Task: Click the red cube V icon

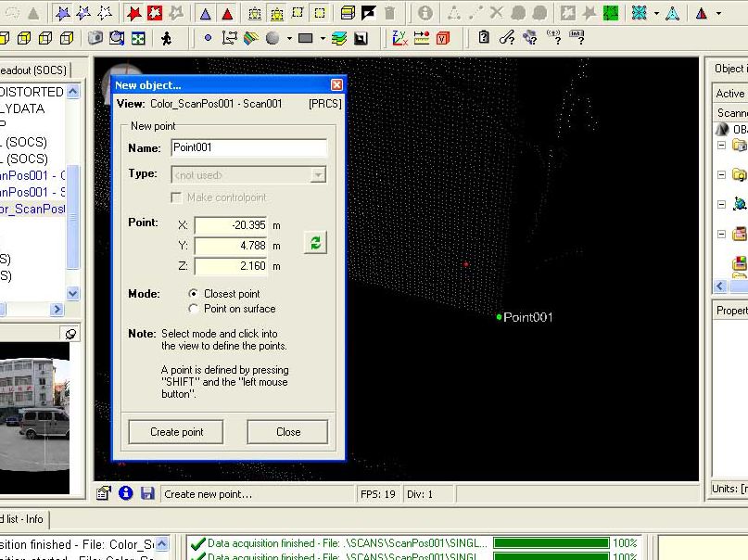Action: pos(443,38)
